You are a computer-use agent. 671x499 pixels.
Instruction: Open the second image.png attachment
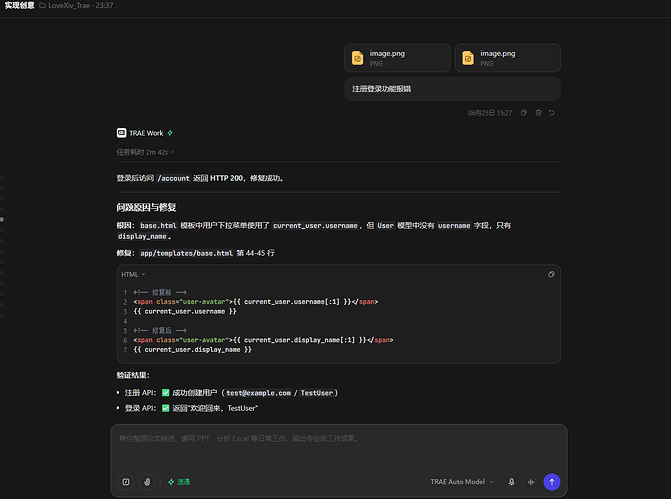(x=508, y=58)
